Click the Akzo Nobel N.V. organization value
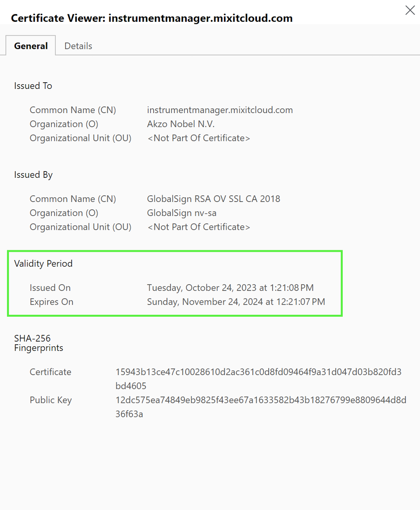The width and height of the screenshot is (420, 510). (x=180, y=124)
